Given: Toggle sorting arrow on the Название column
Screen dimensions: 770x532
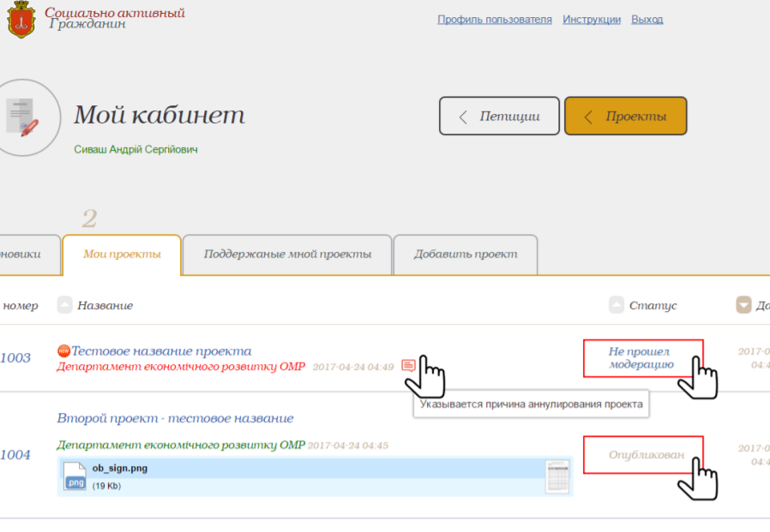Looking at the screenshot, I should click(63, 304).
